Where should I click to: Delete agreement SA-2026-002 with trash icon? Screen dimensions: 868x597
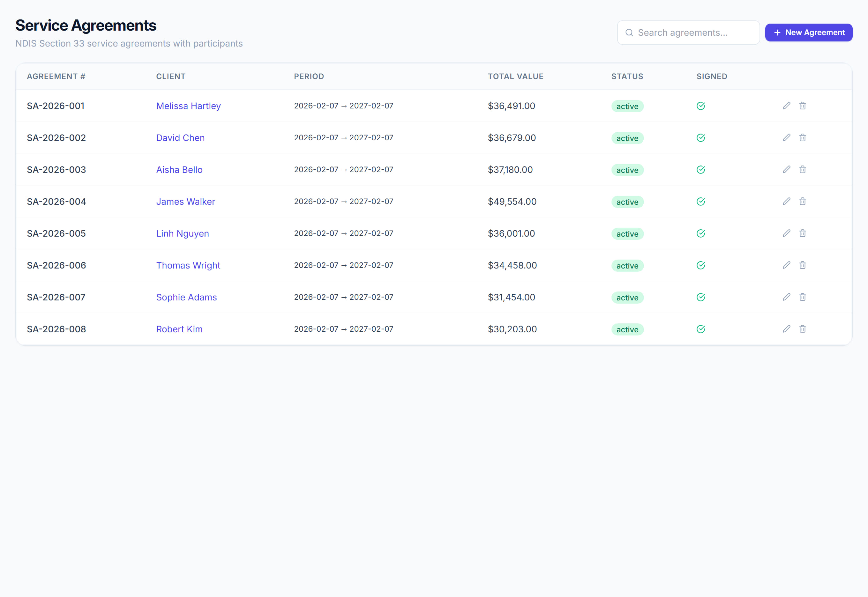click(x=803, y=138)
